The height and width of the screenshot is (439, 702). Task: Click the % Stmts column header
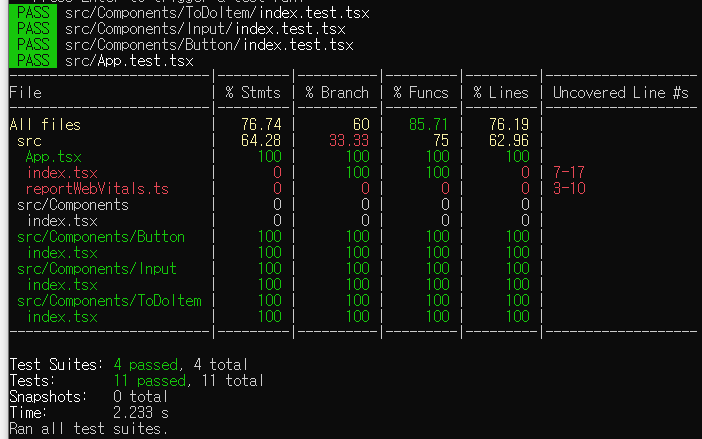[253, 93]
